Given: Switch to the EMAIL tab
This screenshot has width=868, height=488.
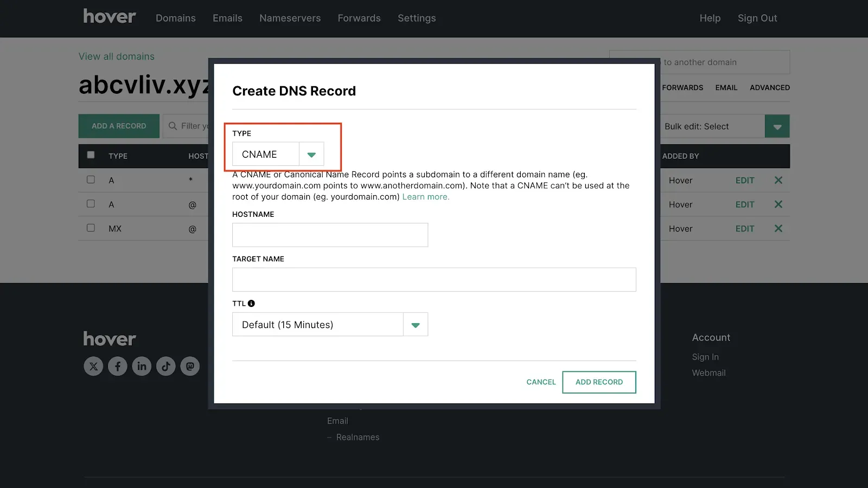Looking at the screenshot, I should [726, 87].
